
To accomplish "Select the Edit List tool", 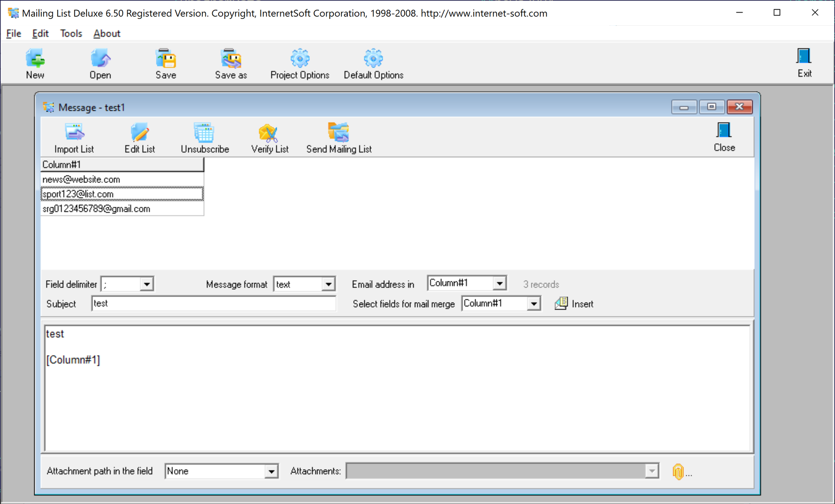I will coord(140,137).
